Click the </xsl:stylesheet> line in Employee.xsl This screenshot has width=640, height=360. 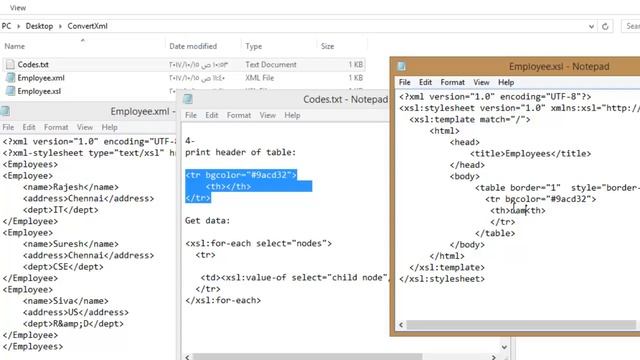pos(442,279)
